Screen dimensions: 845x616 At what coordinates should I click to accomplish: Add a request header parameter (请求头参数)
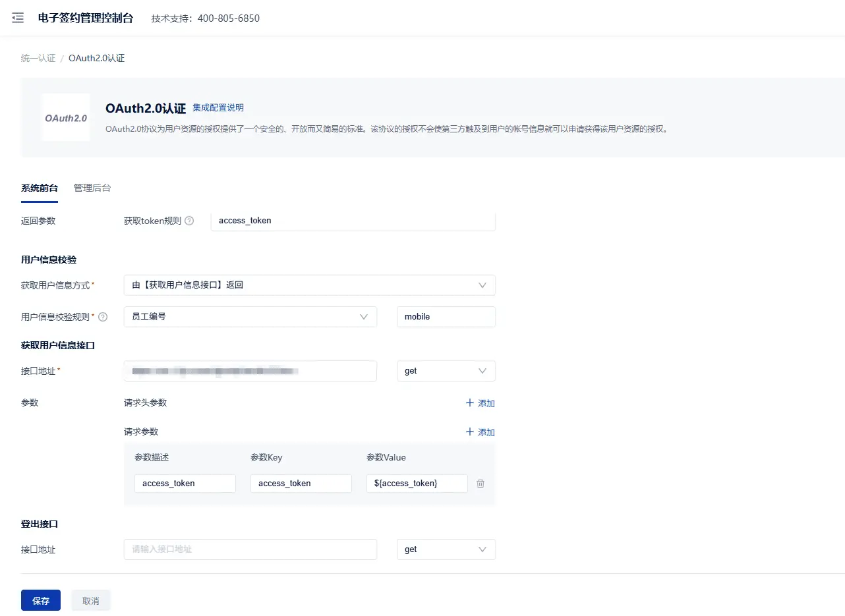coord(481,403)
